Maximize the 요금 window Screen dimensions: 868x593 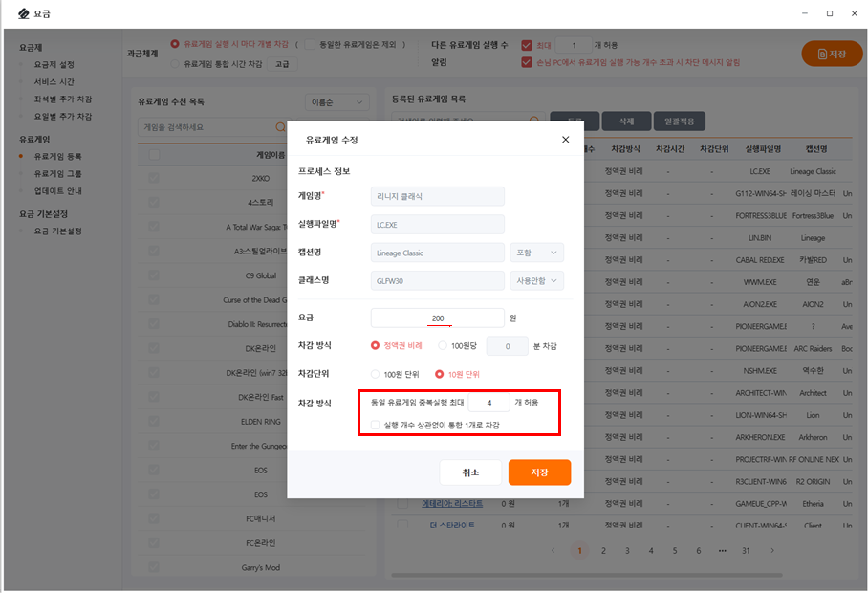click(829, 13)
